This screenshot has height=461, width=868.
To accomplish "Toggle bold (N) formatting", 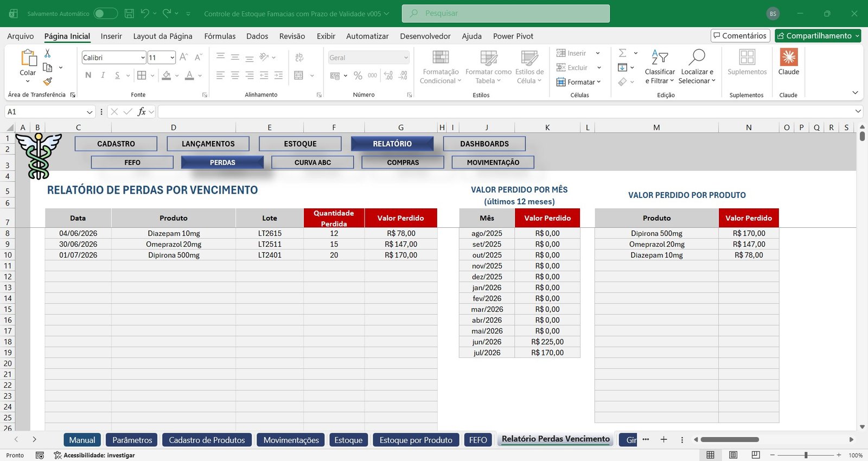I will [88, 75].
